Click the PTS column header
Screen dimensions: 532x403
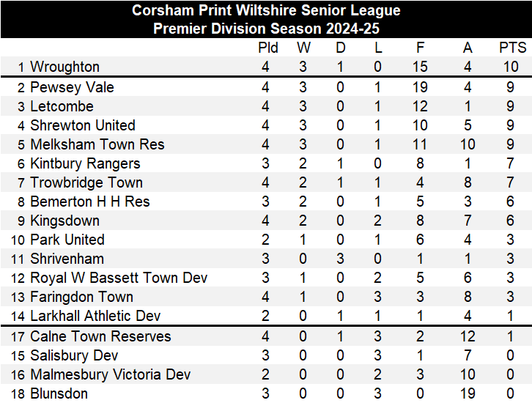pyautogui.click(x=512, y=48)
